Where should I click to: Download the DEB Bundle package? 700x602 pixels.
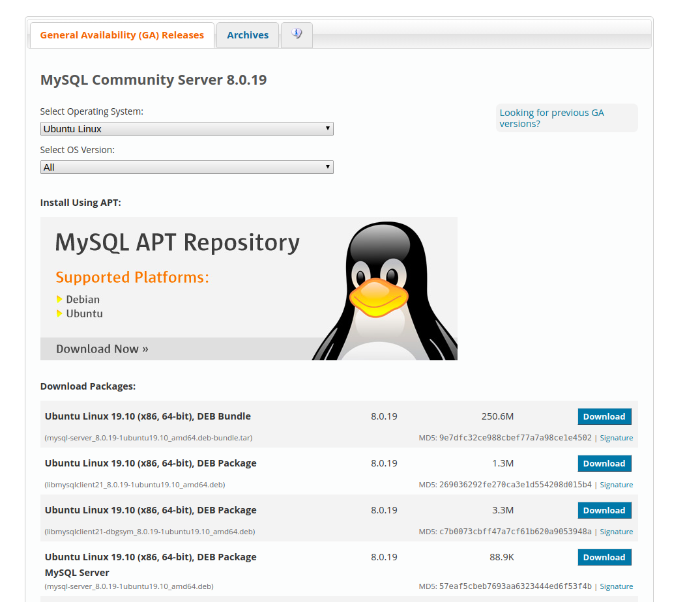(604, 416)
